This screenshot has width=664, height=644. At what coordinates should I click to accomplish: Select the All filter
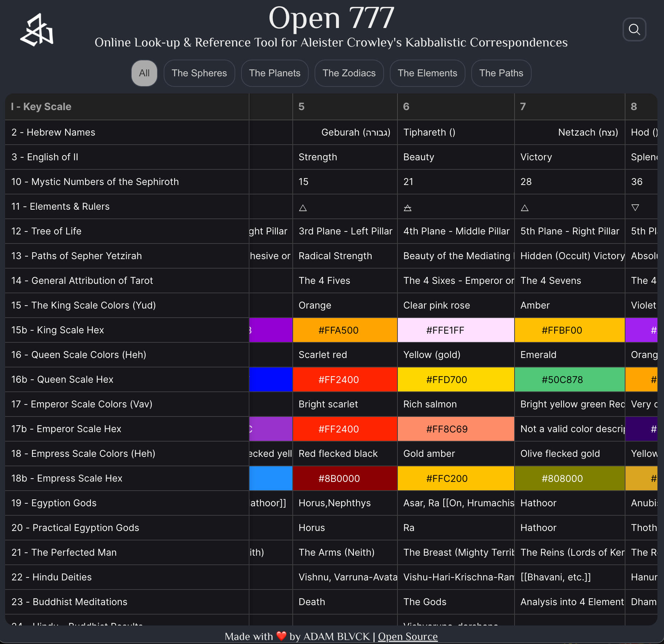144,73
